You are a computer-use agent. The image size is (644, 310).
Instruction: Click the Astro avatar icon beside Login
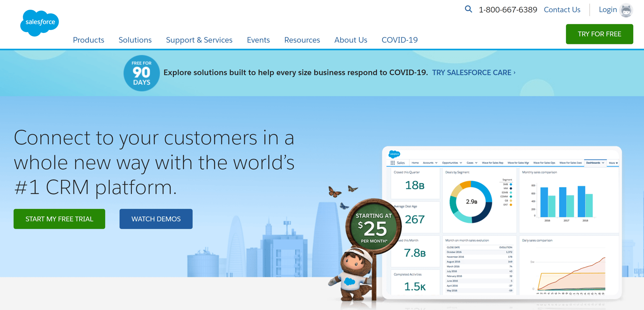point(626,10)
